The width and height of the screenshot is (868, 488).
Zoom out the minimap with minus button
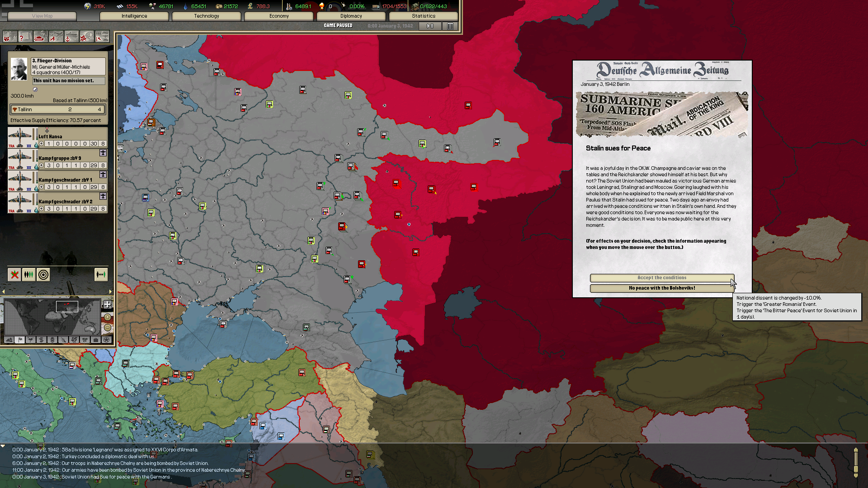click(x=107, y=328)
